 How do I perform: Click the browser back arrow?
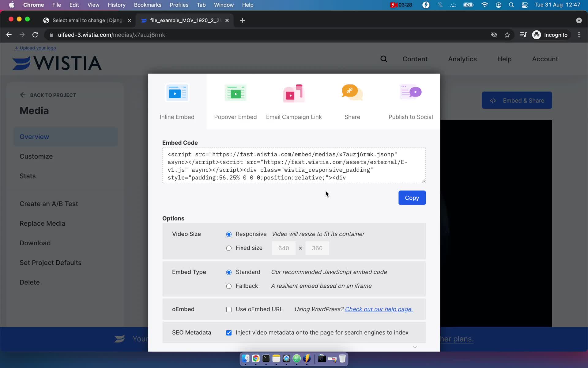pos(9,35)
